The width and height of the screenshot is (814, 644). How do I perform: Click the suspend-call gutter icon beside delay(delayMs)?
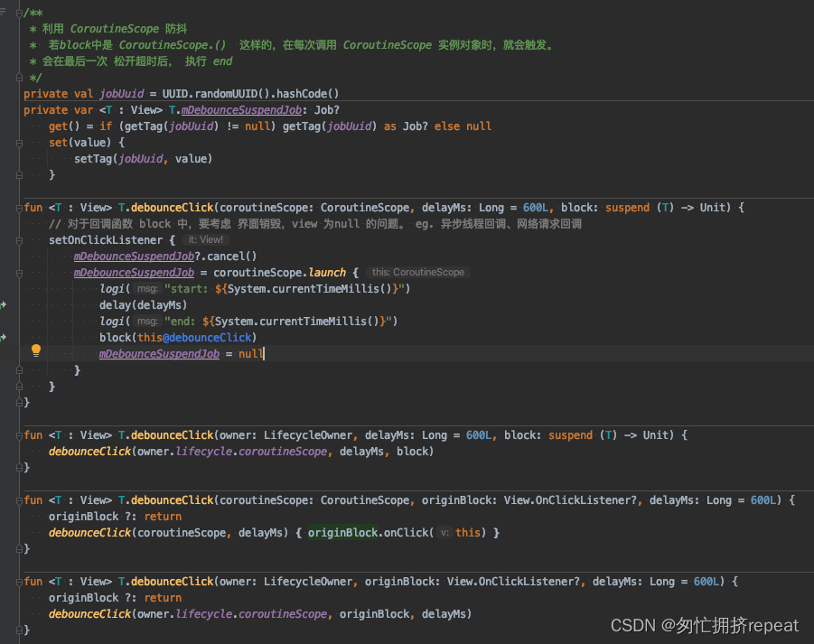coord(3,305)
